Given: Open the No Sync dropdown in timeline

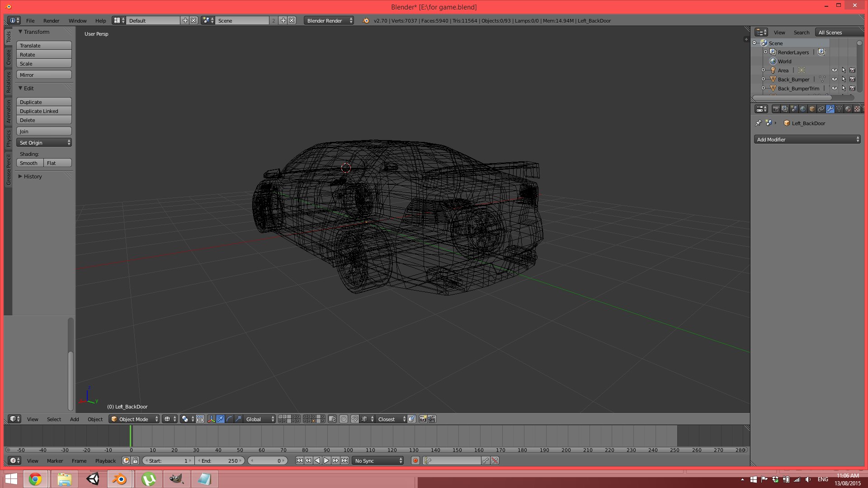Looking at the screenshot, I should coord(378,460).
